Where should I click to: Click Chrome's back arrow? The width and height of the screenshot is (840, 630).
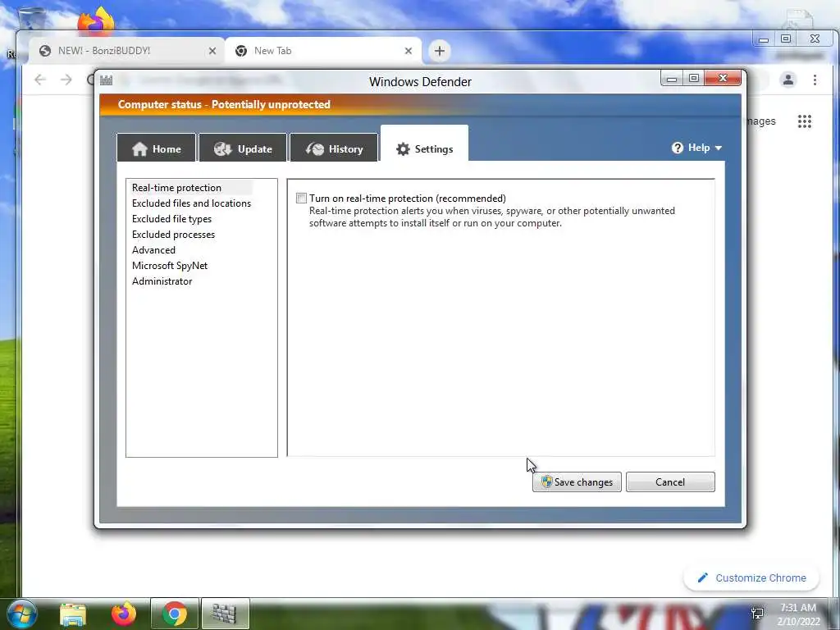click(x=39, y=80)
